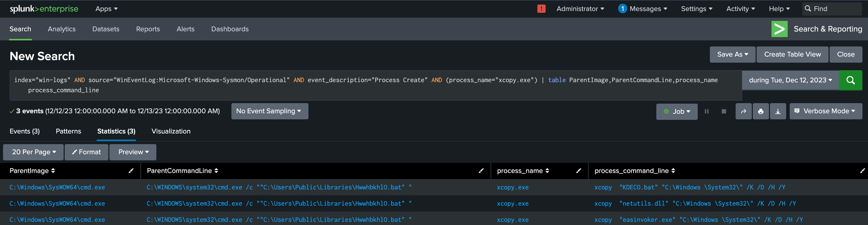Run search with green magnifier button
The height and width of the screenshot is (225, 868).
pos(851,80)
